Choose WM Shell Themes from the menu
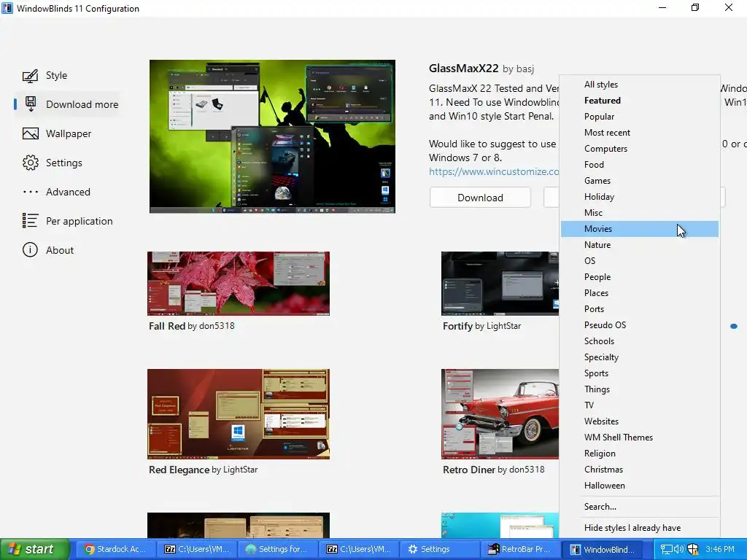Screen dimensions: 747x560 pos(639,437)
